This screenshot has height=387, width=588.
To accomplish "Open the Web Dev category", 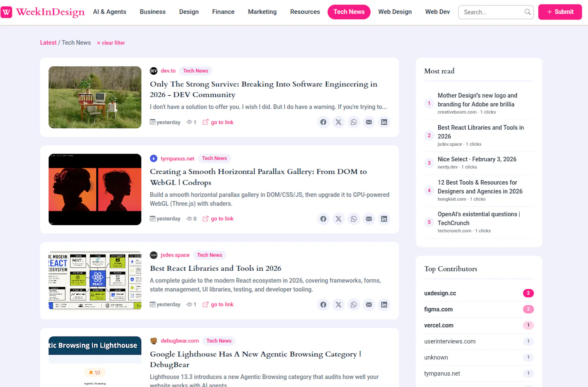I will pyautogui.click(x=437, y=12).
